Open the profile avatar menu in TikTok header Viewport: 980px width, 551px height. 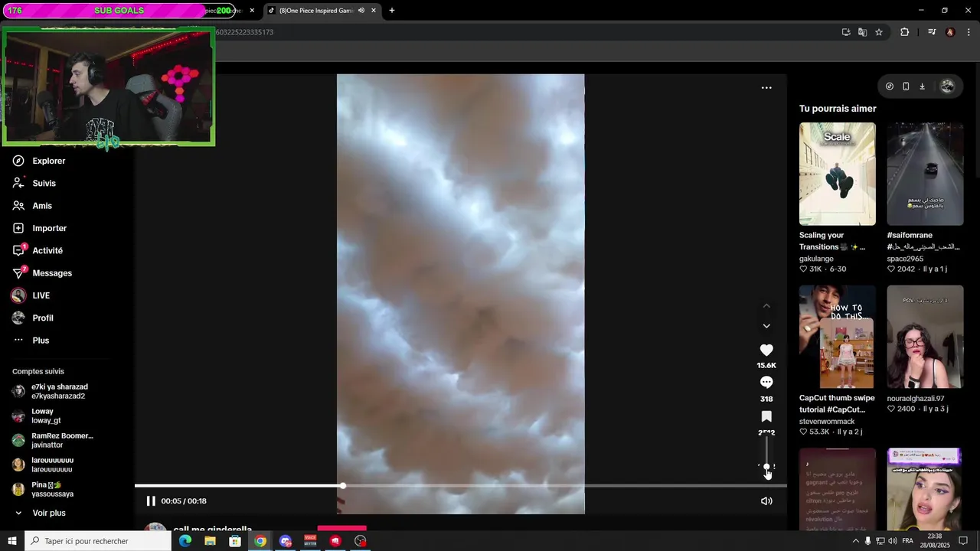point(947,86)
